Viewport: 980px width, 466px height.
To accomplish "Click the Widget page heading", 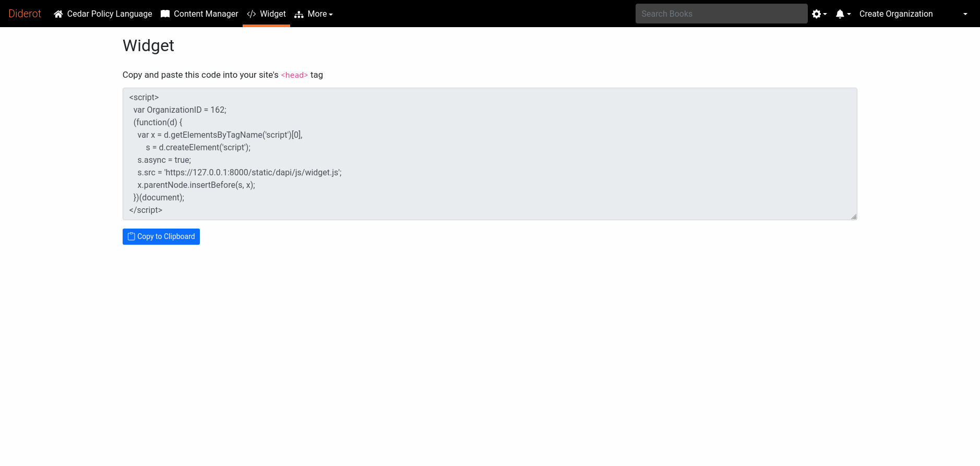I will coord(148,45).
